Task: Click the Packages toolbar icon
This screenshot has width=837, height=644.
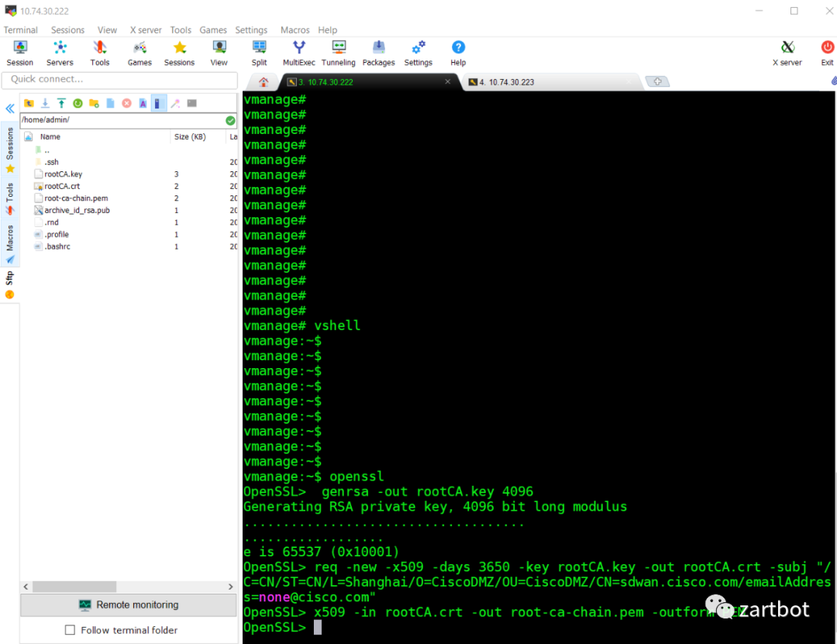Action: click(x=378, y=53)
